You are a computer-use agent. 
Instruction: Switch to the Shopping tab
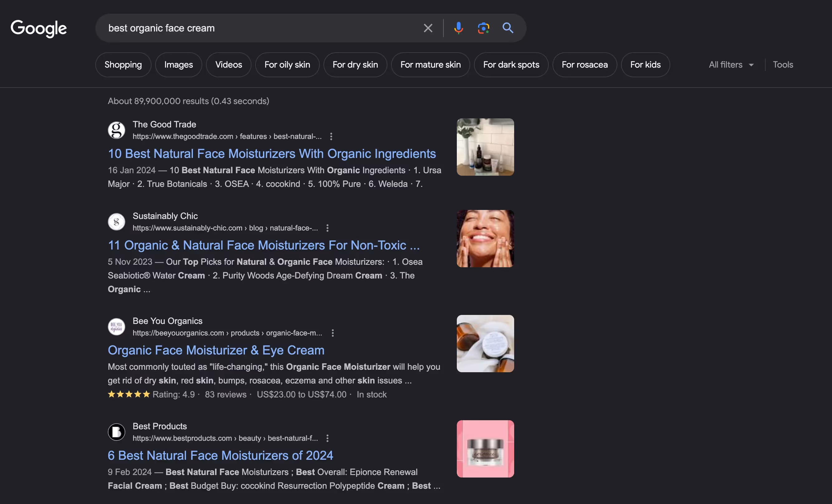123,65
